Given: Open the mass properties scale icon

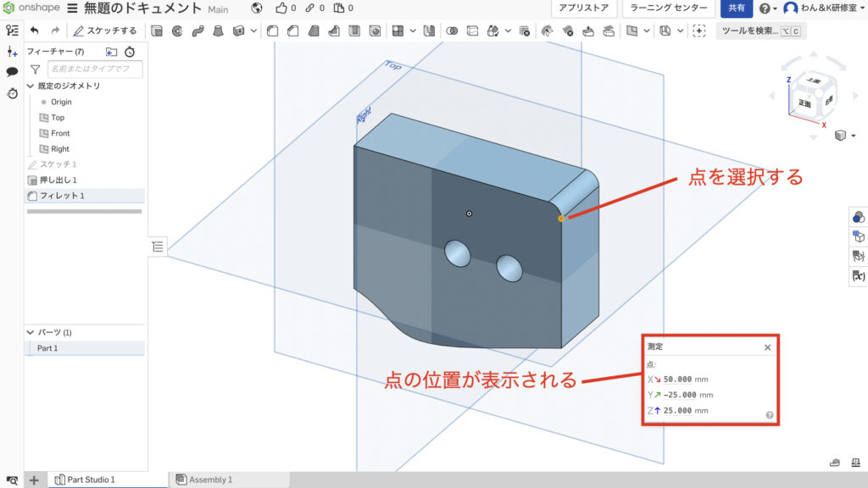Looking at the screenshot, I should click(856, 463).
